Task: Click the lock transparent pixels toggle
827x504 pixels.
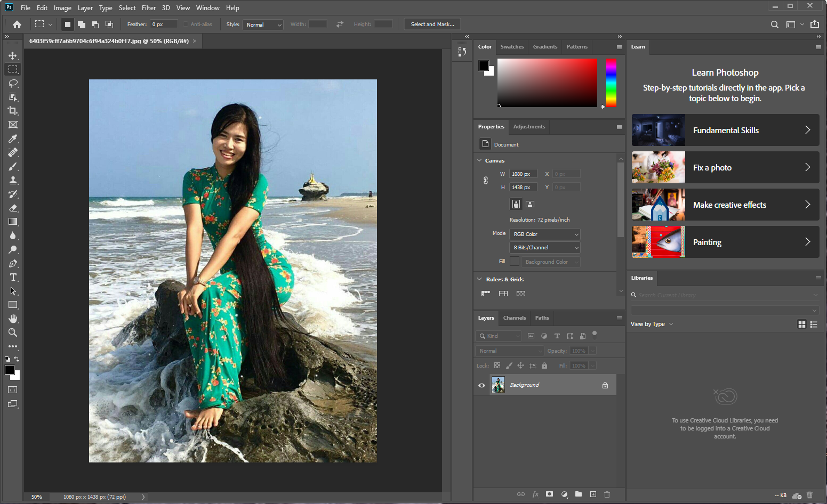Action: coord(496,365)
